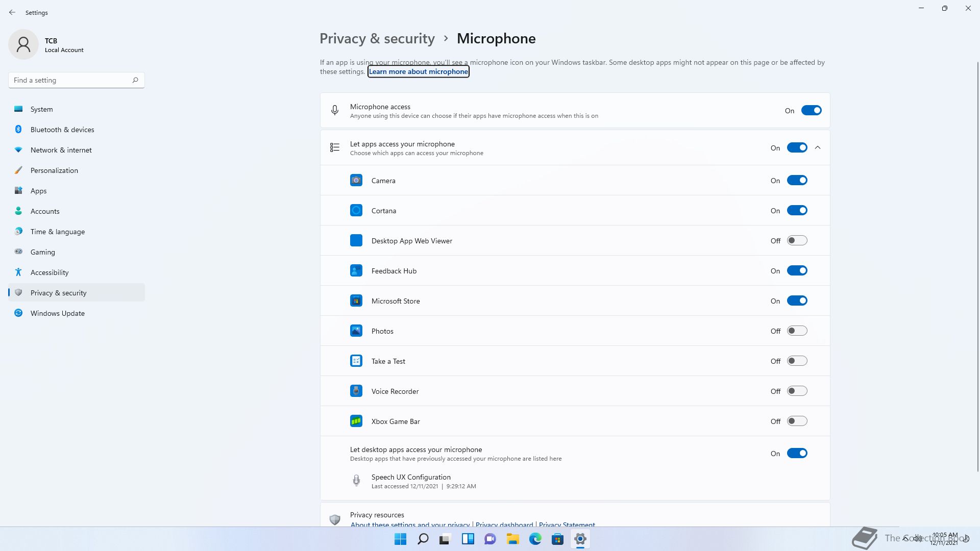The image size is (980, 551).
Task: Enable microphone for Photos
Action: 797,331
